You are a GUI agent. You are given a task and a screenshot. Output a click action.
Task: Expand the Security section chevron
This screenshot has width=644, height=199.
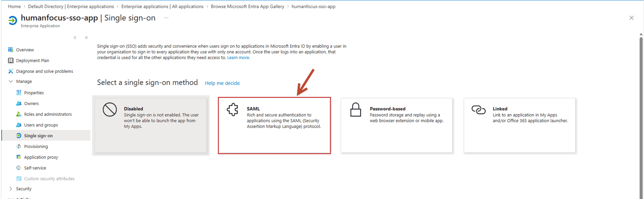(11, 189)
